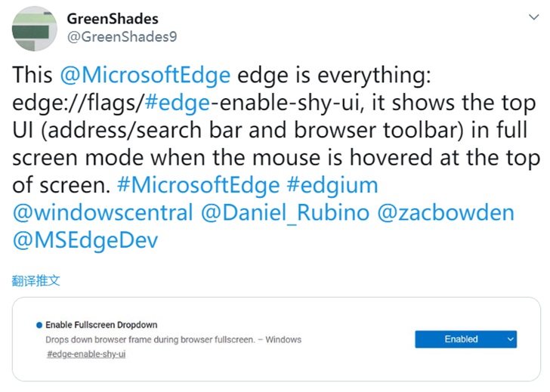Click the blue dot beside Enable Fullscreen Dropdown
This screenshot has width=550, height=392.
[x=39, y=325]
